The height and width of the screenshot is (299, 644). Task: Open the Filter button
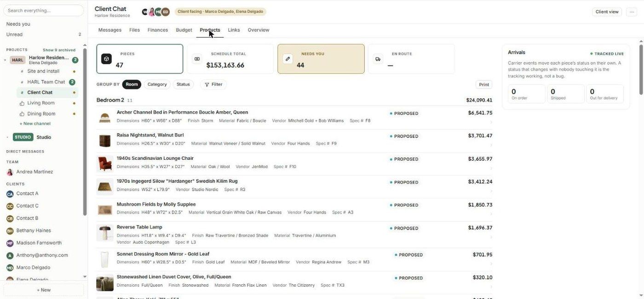213,85
